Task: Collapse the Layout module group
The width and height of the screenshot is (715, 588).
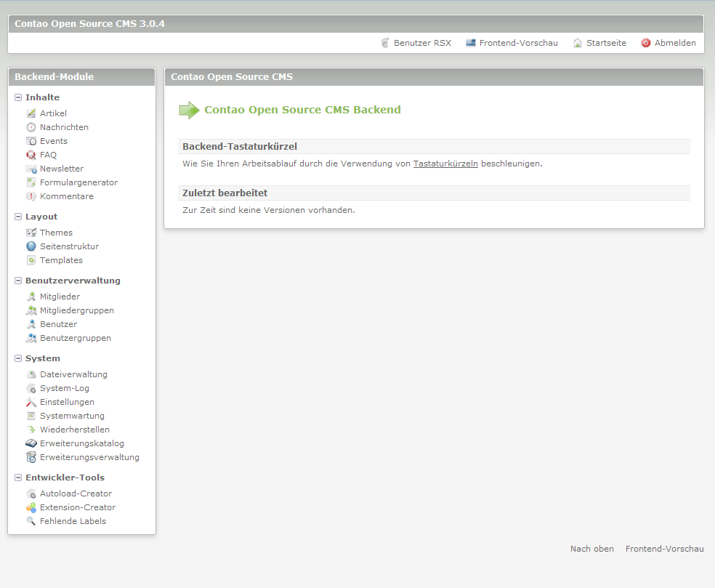Action: coord(18,217)
